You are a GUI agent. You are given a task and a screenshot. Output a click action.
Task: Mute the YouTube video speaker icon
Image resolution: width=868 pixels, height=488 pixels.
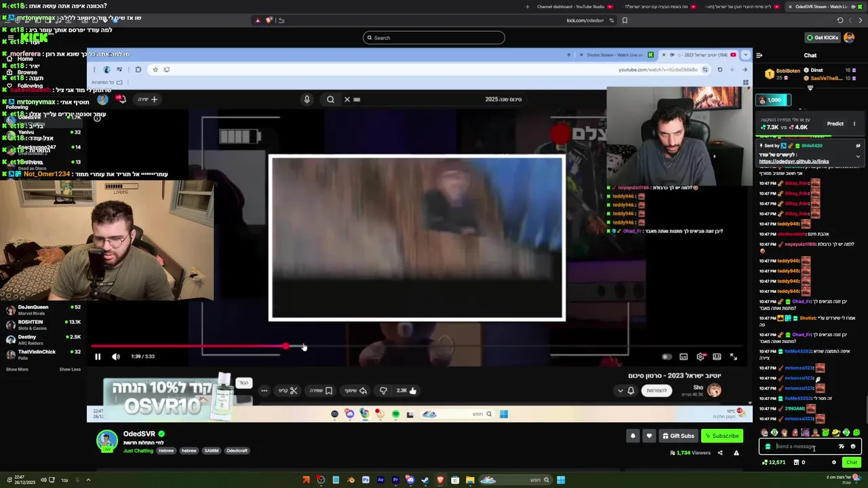tap(116, 357)
